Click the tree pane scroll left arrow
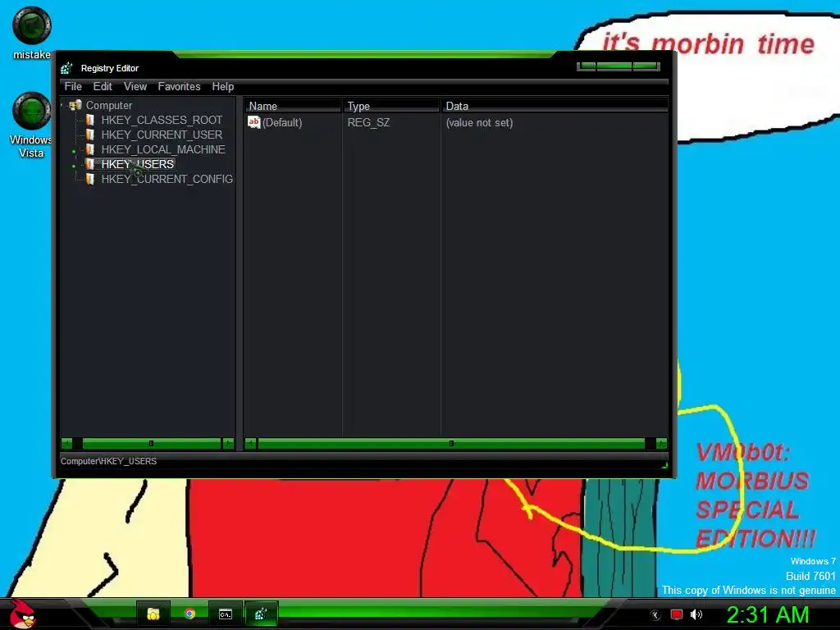Viewport: 840px width, 630px height. [x=66, y=443]
